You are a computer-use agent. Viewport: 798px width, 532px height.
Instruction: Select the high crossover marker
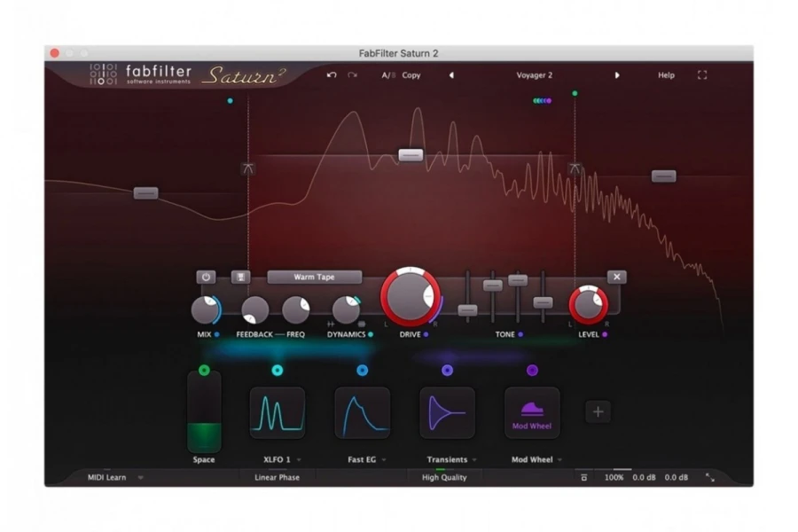575,168
